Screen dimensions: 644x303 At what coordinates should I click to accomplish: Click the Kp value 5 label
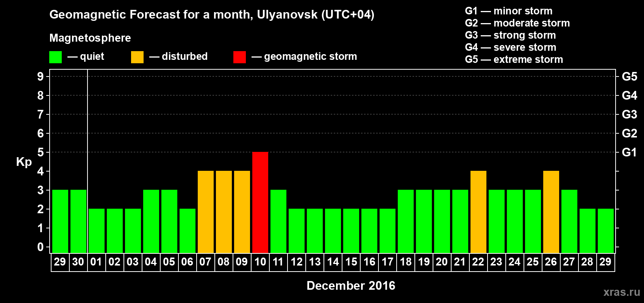[x=41, y=152]
